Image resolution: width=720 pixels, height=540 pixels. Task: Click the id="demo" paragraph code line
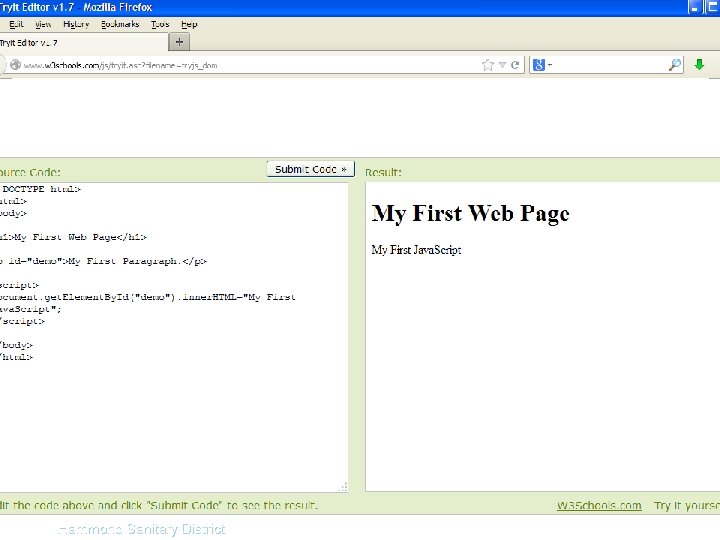103,261
